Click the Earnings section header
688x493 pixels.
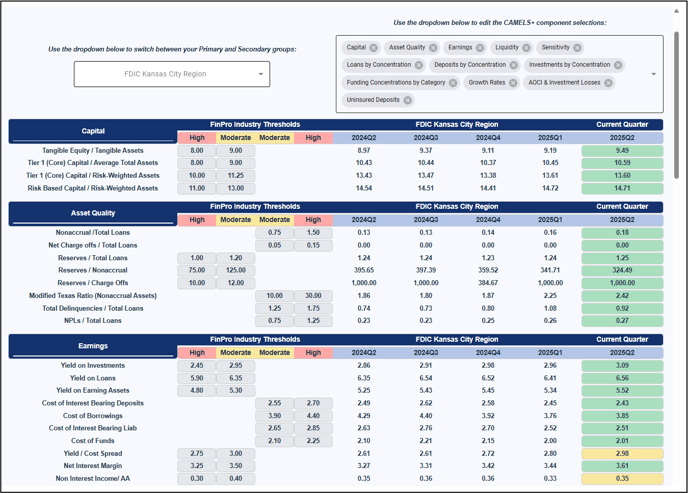pos(92,347)
